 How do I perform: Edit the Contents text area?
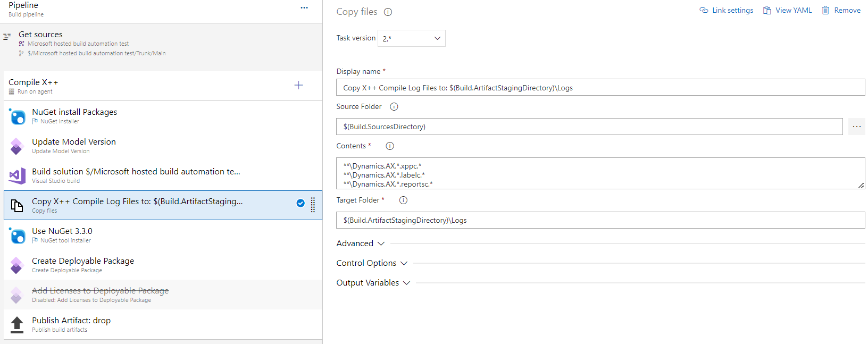pos(600,173)
